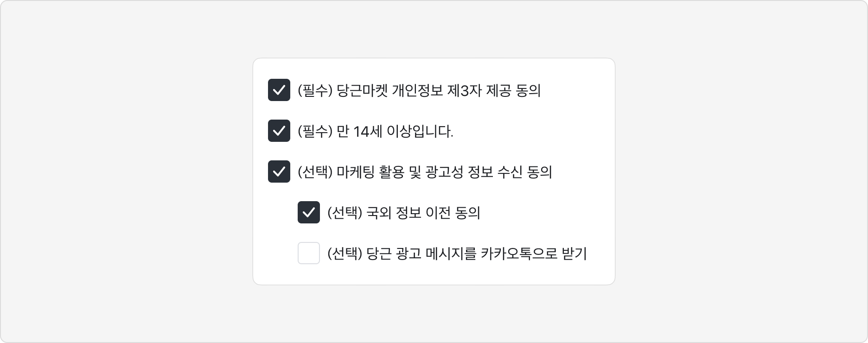
Task: Click the checkmark inside the age verification checkbox
Action: coord(279,131)
